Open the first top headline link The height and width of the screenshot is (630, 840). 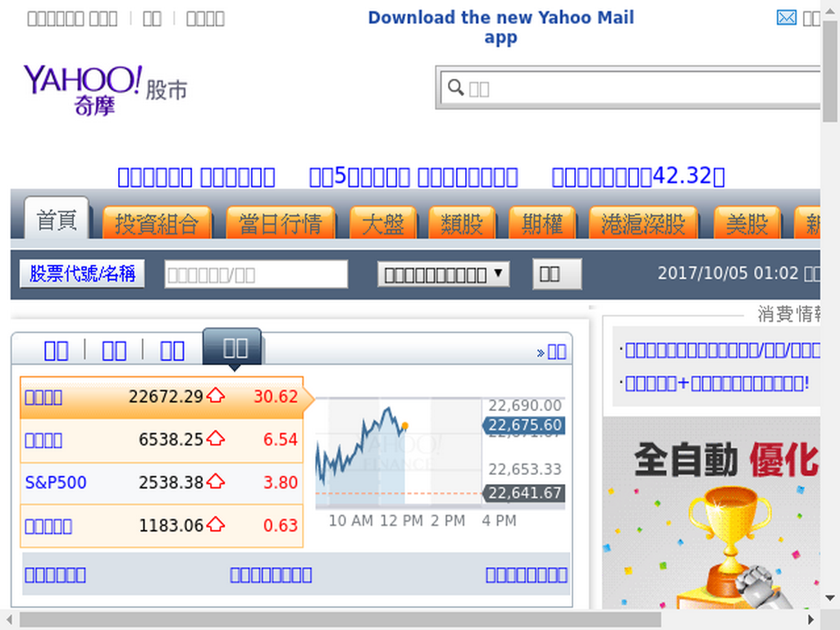click(196, 177)
